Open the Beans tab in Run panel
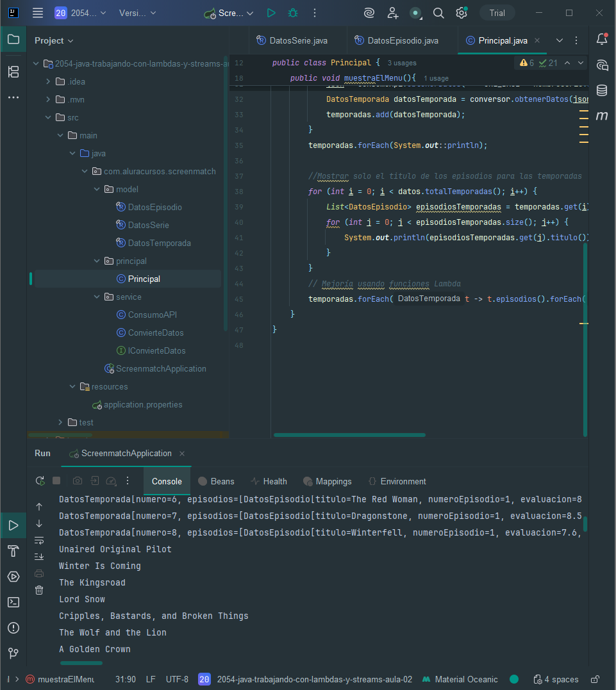Viewport: 616px width, 690px height. [216, 481]
